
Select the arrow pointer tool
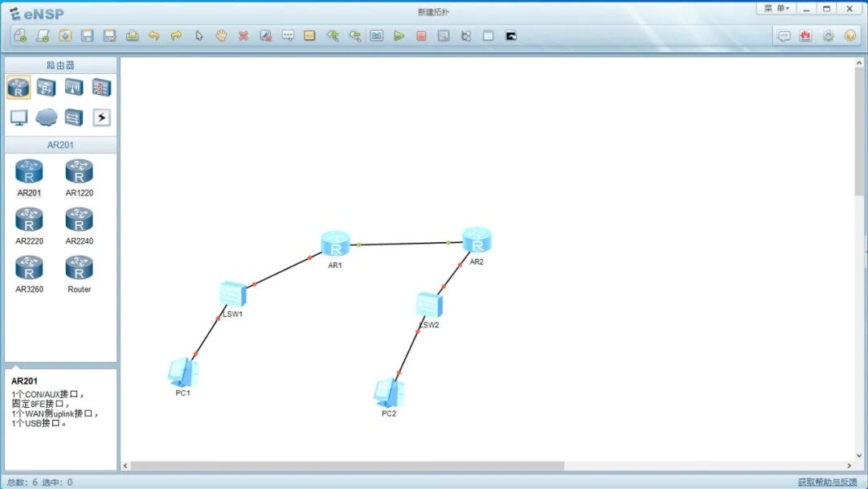tap(199, 36)
